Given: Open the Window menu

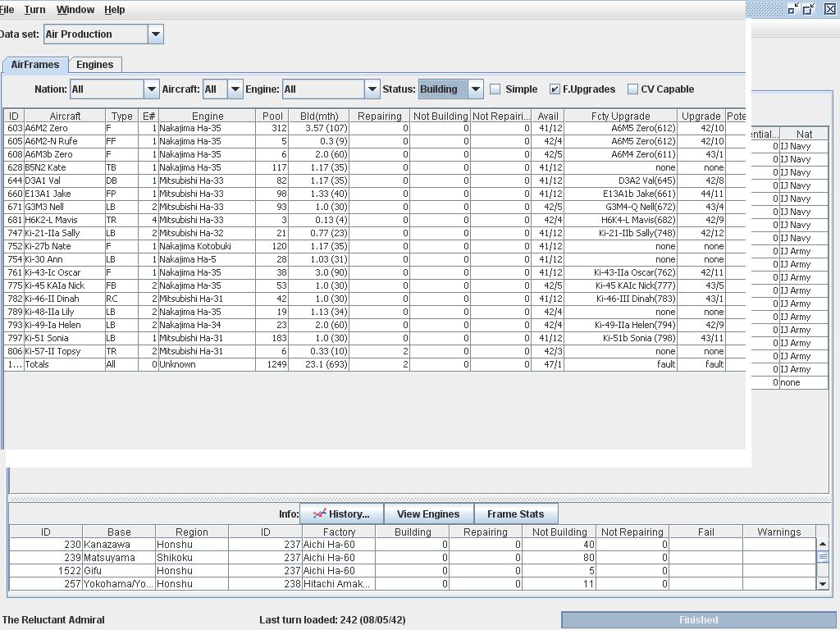Looking at the screenshot, I should [x=75, y=10].
